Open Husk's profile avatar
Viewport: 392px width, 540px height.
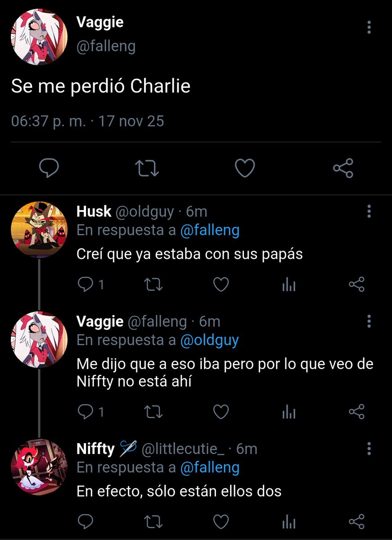pos(39,229)
